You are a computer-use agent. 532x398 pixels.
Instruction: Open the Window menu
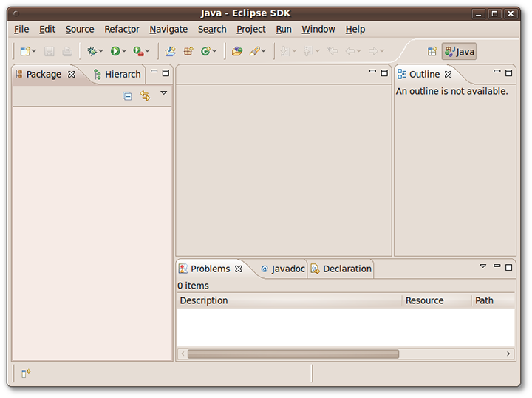(318, 30)
